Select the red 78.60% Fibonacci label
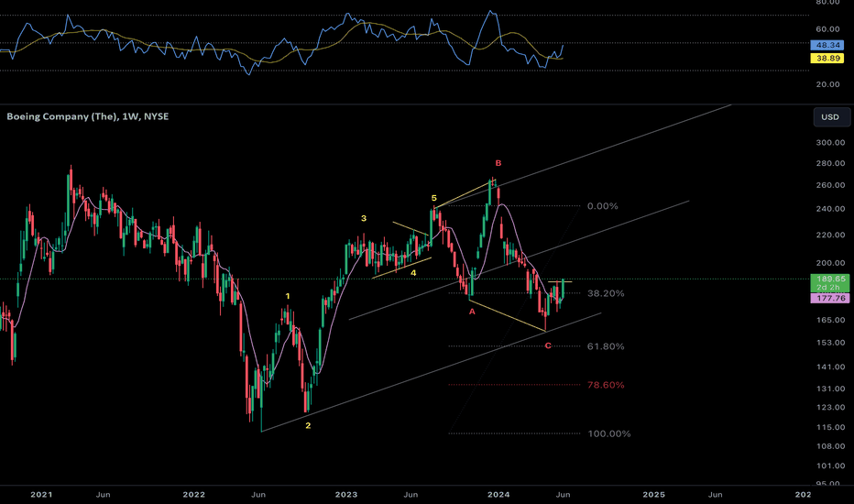The image size is (854, 504). (606, 385)
